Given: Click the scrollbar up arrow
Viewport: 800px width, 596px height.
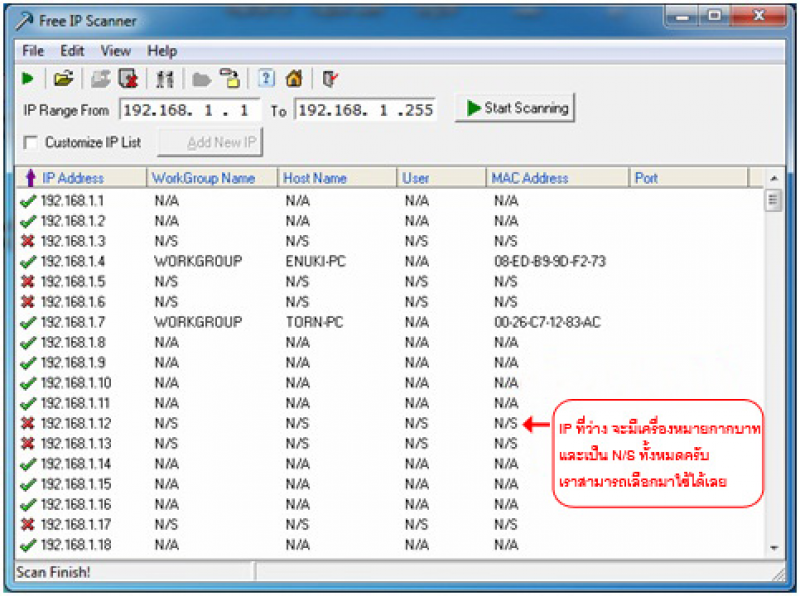Looking at the screenshot, I should (x=774, y=178).
